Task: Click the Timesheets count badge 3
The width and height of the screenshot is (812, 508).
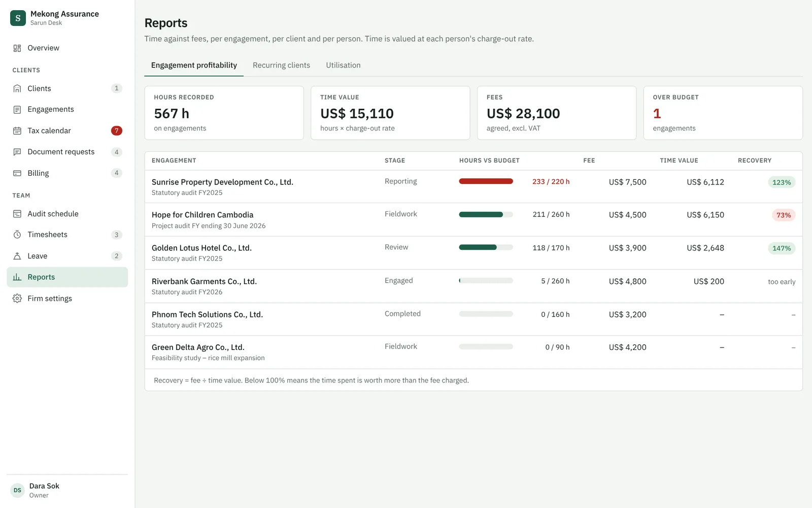Action: pyautogui.click(x=117, y=235)
